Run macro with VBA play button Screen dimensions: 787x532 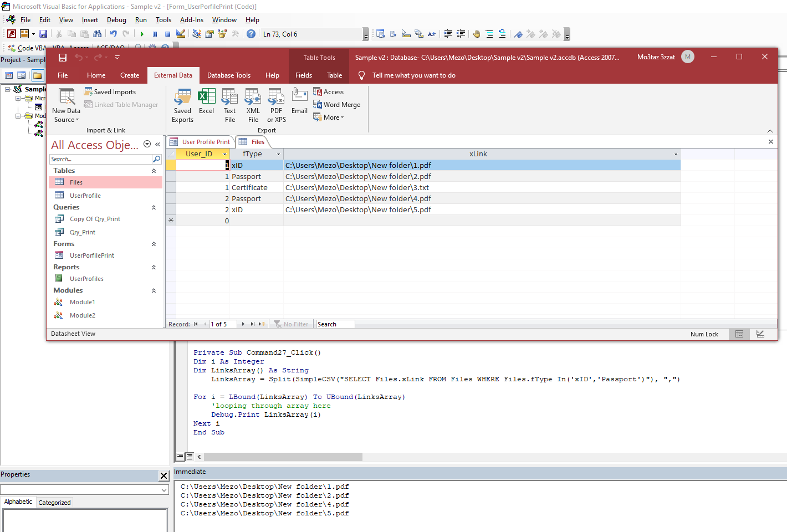point(142,34)
